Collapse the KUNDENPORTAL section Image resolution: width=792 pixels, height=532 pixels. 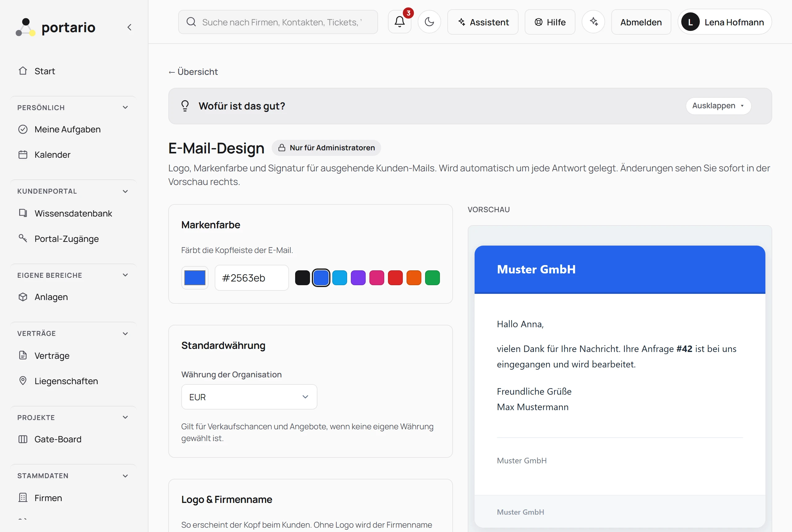[x=125, y=191]
